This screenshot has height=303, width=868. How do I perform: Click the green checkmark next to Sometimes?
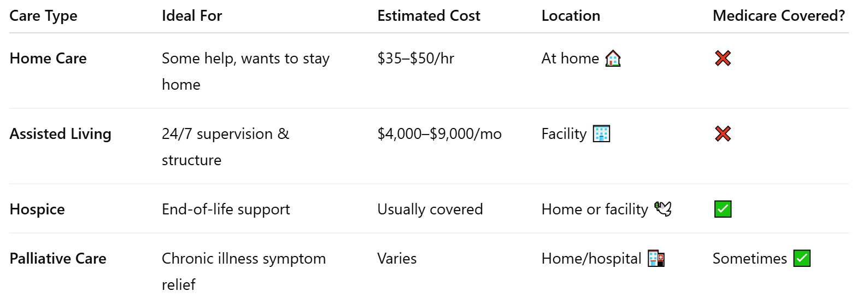pyautogui.click(x=802, y=258)
